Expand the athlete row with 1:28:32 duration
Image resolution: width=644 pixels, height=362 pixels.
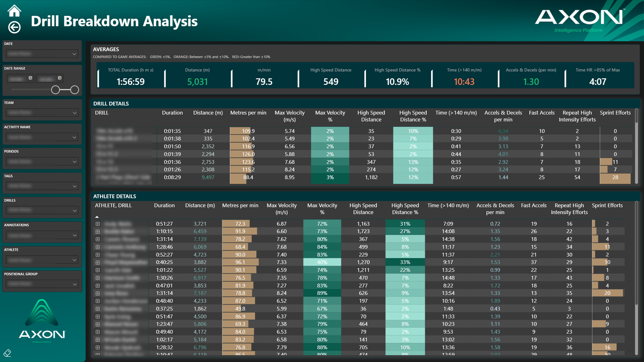point(98,347)
